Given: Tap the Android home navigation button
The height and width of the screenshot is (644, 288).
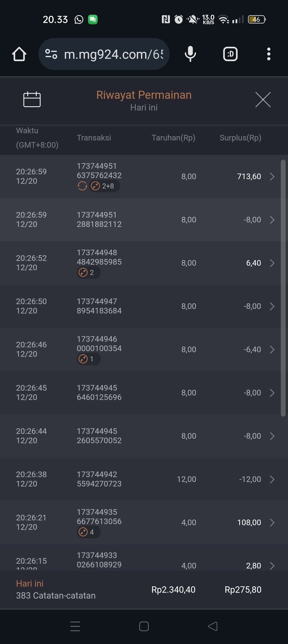Looking at the screenshot, I should point(144,626).
